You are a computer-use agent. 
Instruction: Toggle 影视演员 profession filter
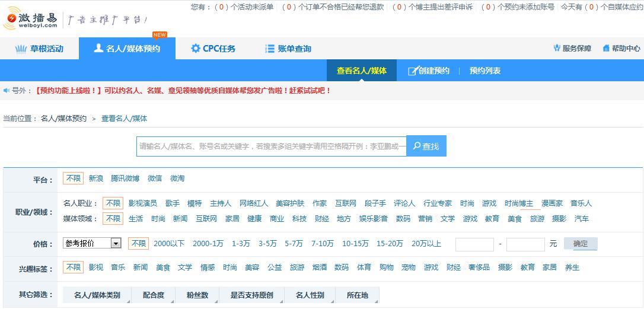click(x=142, y=203)
